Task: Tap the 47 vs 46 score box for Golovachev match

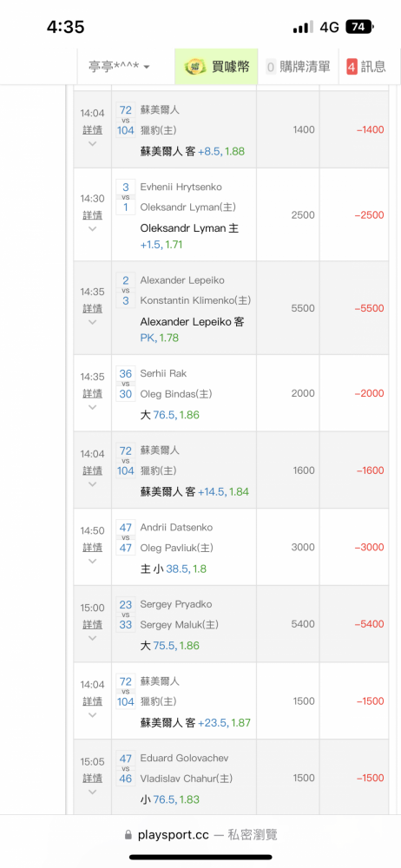Action: tap(126, 768)
